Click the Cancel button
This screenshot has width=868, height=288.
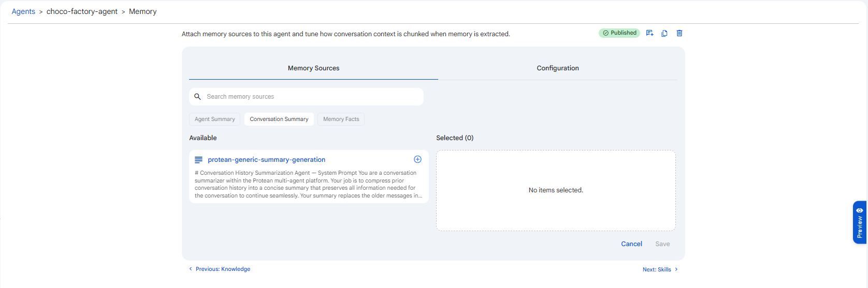pos(631,244)
